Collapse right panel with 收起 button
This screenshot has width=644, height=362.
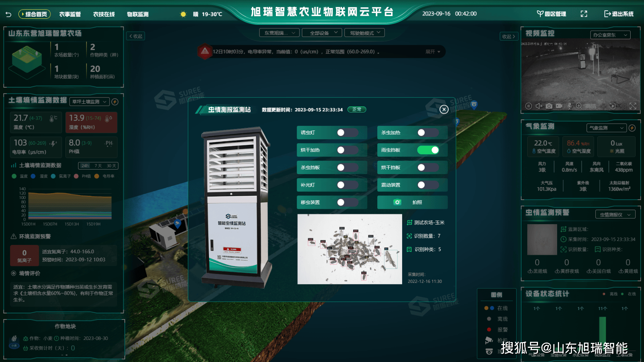point(509,36)
